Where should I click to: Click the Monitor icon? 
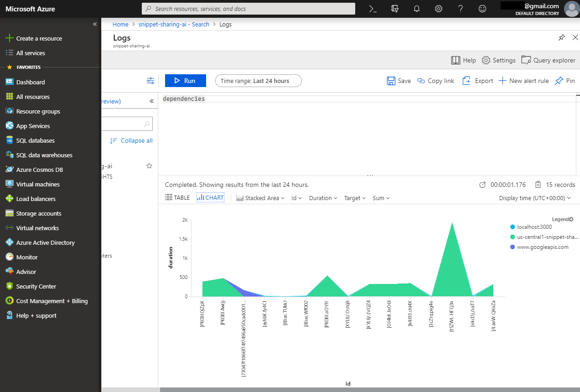9,257
